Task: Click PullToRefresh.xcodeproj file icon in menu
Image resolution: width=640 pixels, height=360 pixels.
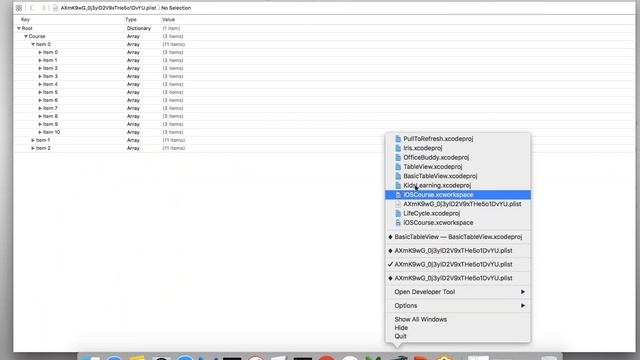Action: 398,139
